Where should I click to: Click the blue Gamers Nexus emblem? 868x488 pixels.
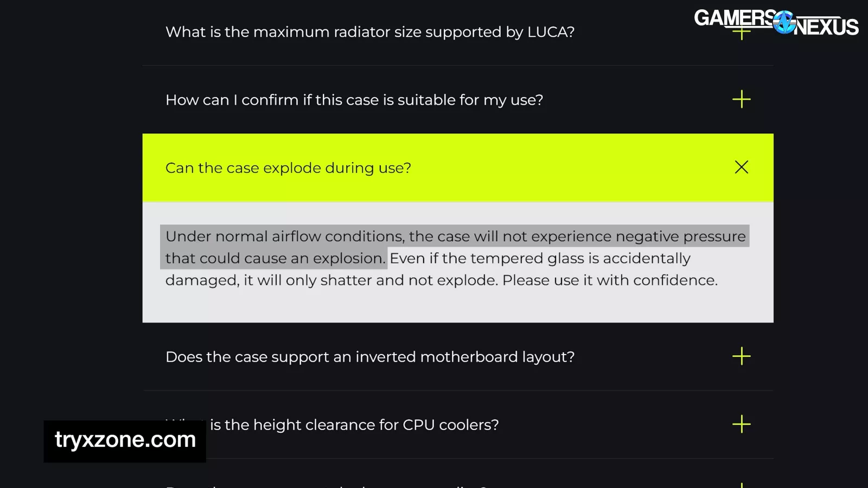[784, 22]
